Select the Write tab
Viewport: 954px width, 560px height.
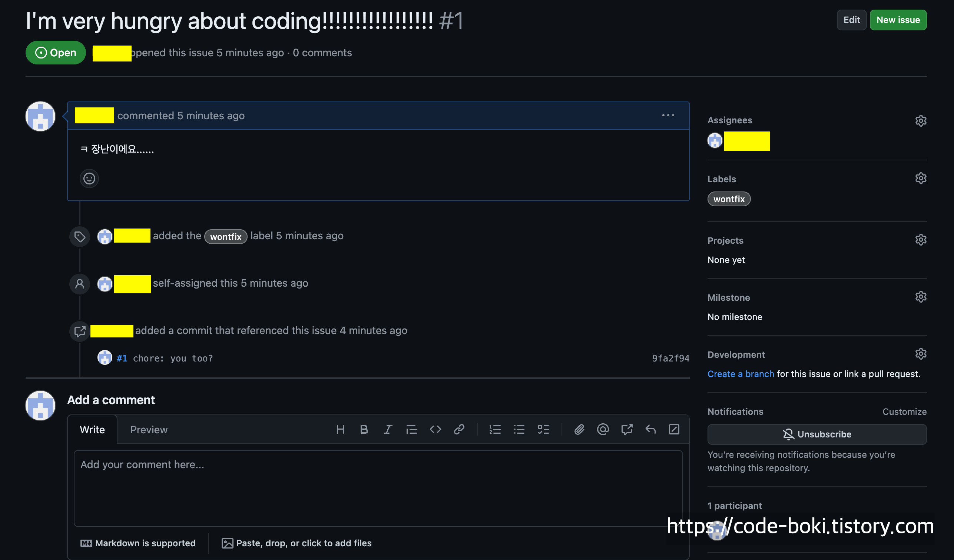(92, 430)
